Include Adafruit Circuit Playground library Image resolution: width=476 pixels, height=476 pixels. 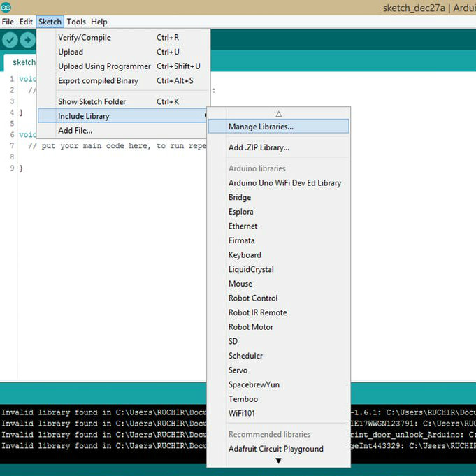[x=279, y=449]
